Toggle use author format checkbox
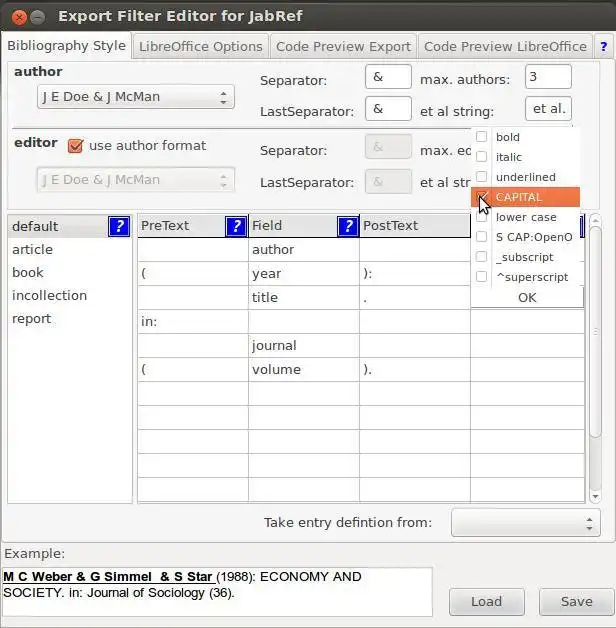Screen dimensions: 616x628 75,146
